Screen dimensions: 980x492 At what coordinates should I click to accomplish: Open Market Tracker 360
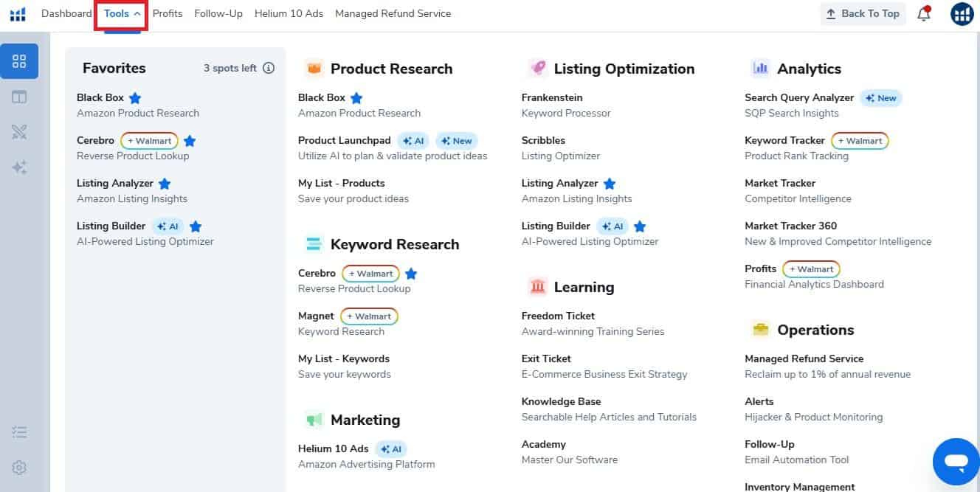[x=791, y=226]
